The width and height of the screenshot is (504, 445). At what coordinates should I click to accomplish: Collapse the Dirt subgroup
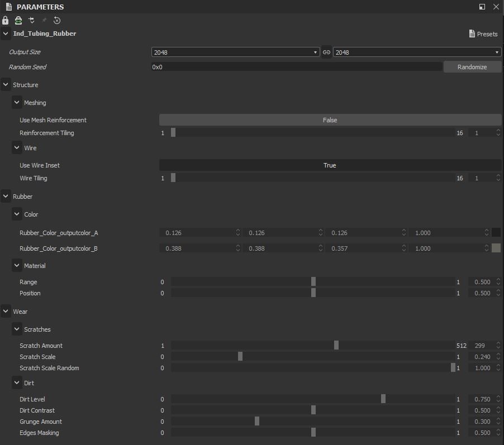pyautogui.click(x=17, y=382)
